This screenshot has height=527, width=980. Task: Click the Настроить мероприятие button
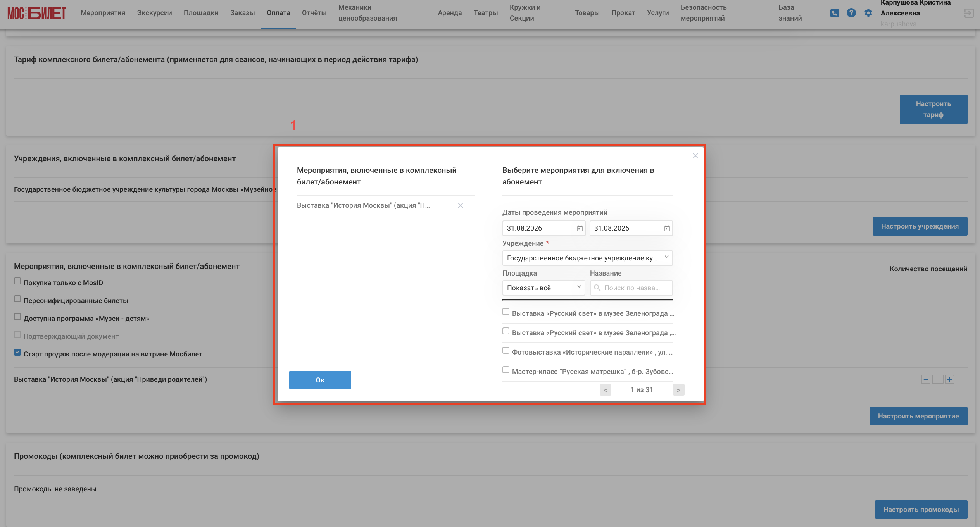(x=918, y=416)
